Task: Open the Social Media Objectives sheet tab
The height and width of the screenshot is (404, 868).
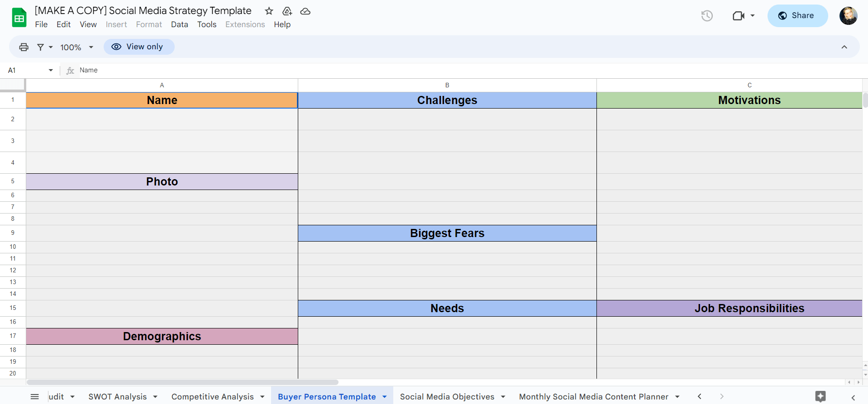Action: coord(447,397)
